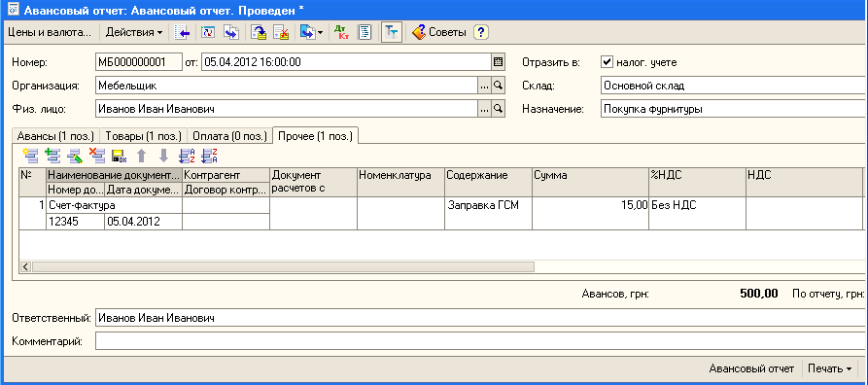This screenshot has height=385, width=868.
Task: Click the Номенклатура column header
Action: pos(400,182)
